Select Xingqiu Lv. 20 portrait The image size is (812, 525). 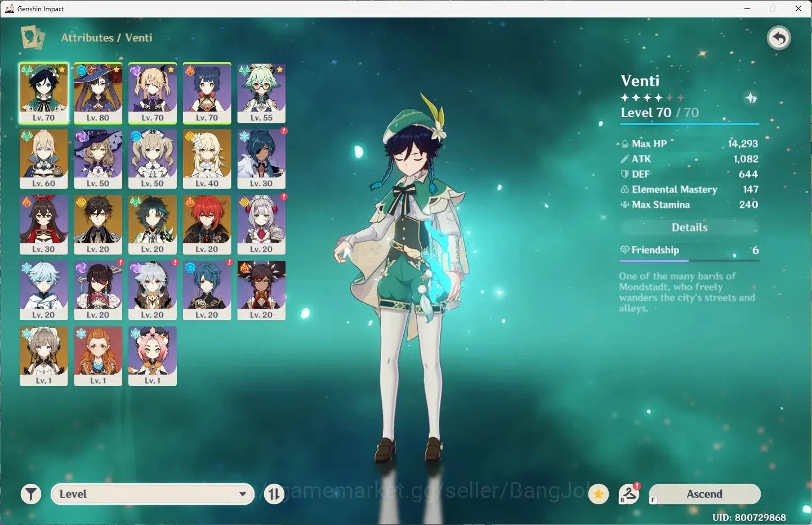coord(207,291)
